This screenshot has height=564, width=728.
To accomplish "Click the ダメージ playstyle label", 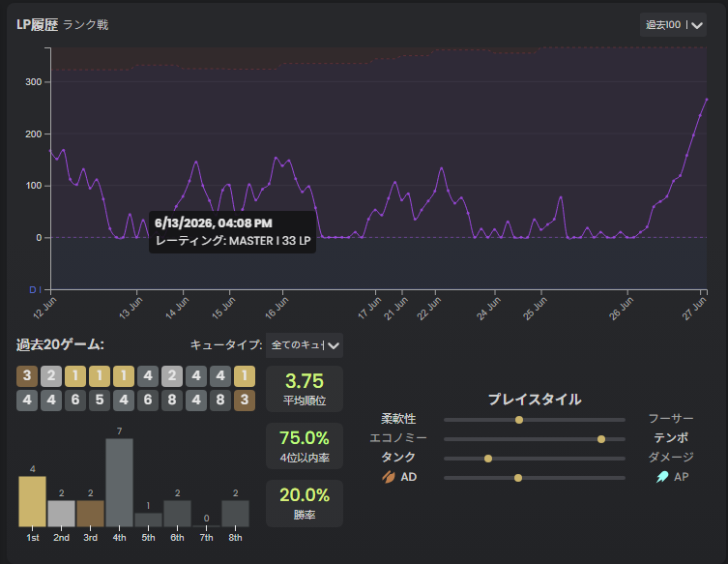I will (671, 458).
